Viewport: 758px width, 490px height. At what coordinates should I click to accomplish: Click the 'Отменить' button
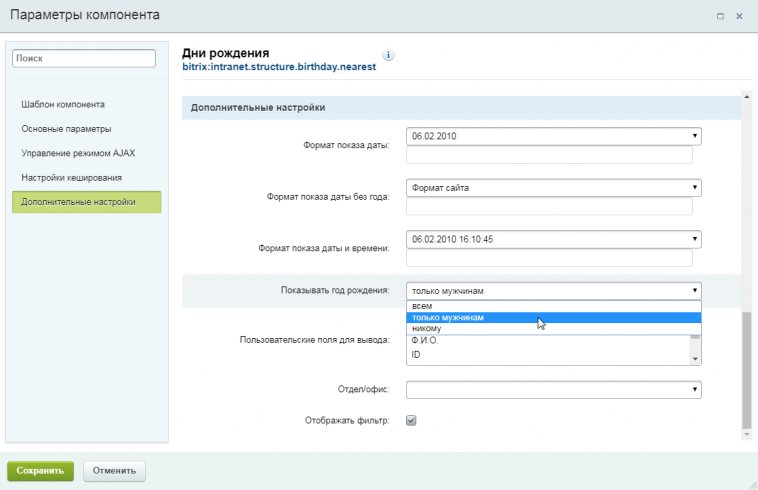coord(114,471)
